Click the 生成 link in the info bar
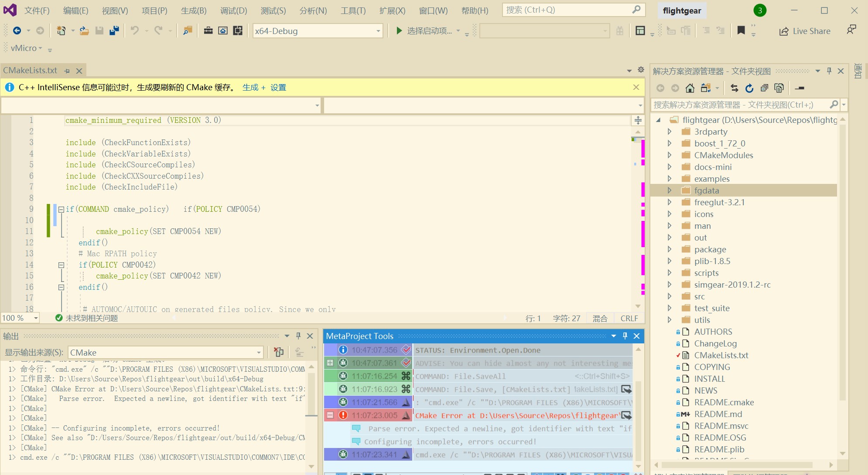Viewport: 868px width, 475px height. 250,88
